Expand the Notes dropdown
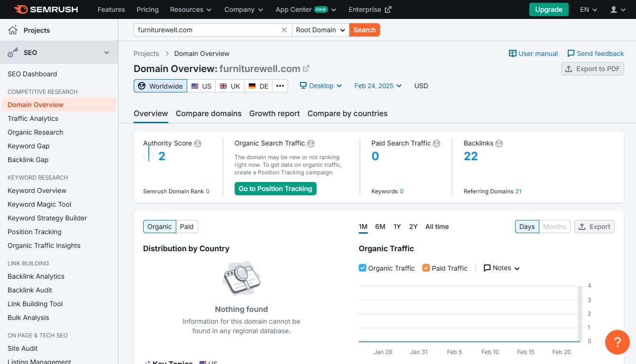 point(501,268)
